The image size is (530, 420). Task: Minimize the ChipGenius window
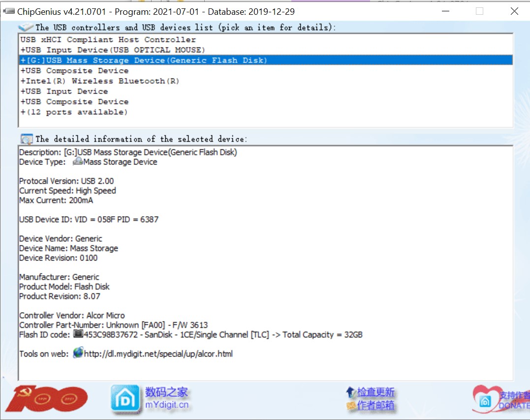446,11
